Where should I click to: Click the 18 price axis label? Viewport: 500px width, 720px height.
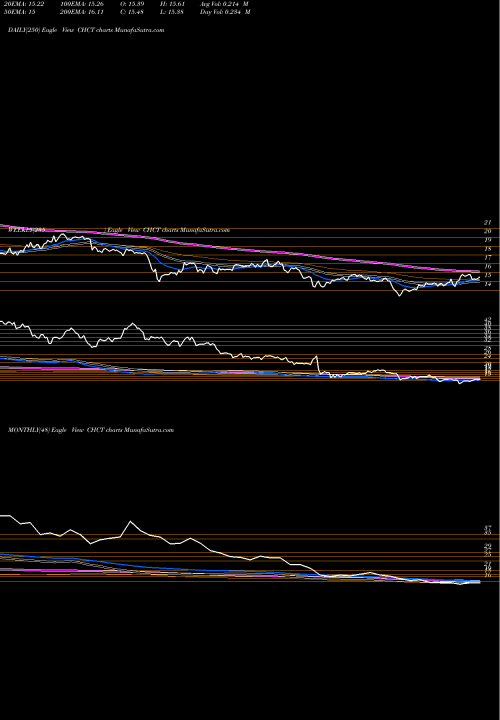(x=488, y=249)
